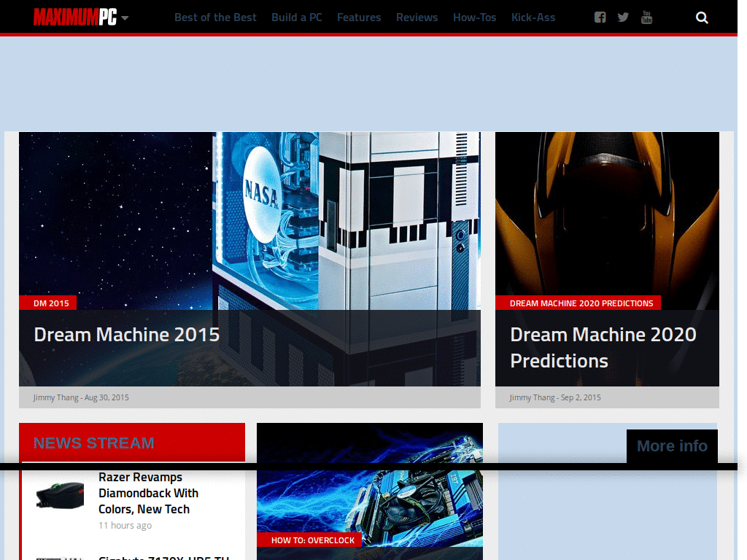Open the Dream Machine 2015 headline
The height and width of the screenshot is (560, 747).
[x=126, y=335]
